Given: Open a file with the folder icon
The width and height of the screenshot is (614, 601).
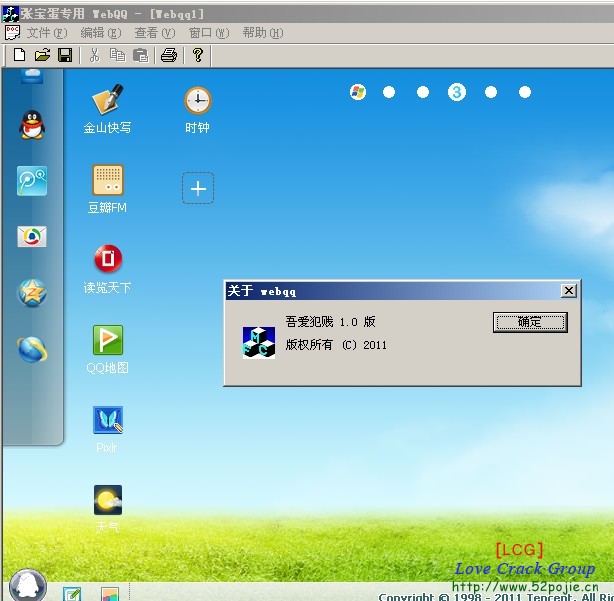Looking at the screenshot, I should [x=42, y=55].
